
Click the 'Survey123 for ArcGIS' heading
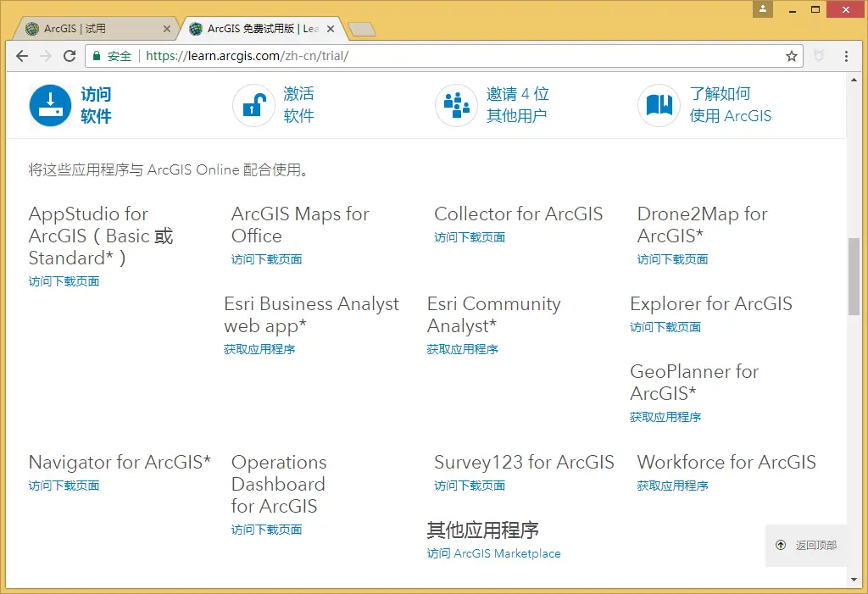click(x=524, y=463)
